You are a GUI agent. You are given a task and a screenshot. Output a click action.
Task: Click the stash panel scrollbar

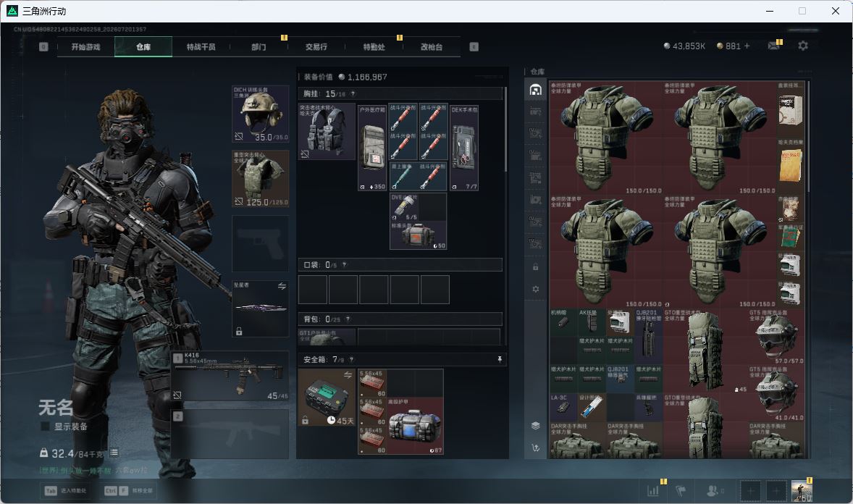pyautogui.click(x=809, y=136)
